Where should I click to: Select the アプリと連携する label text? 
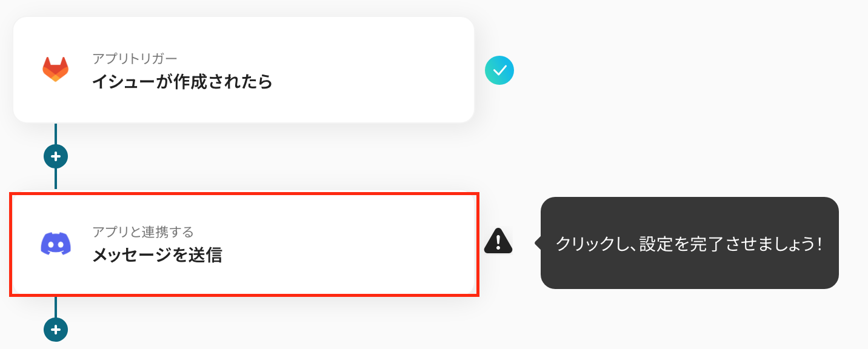coord(143,232)
